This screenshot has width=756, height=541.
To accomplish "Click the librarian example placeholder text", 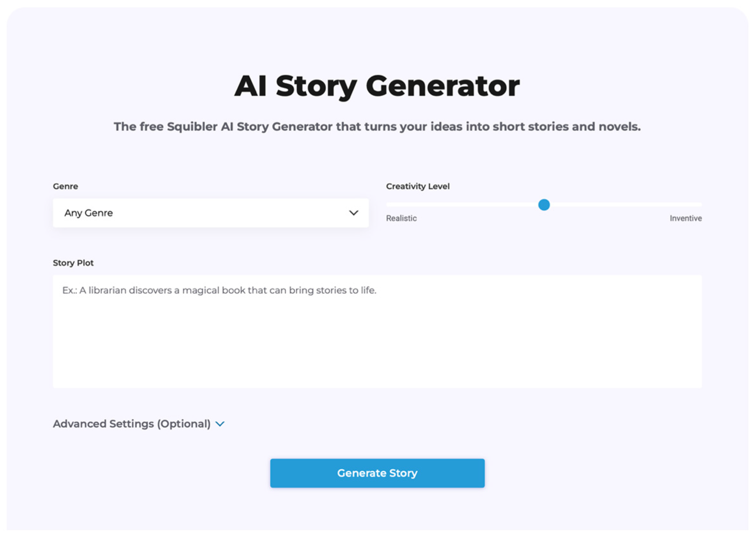I will [219, 290].
